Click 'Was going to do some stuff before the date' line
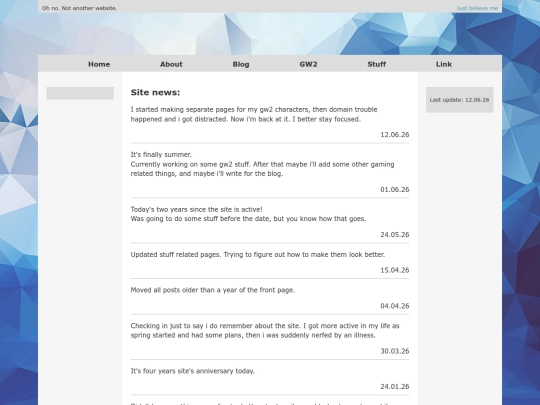Screen dimensions: 540x405 (248, 219)
